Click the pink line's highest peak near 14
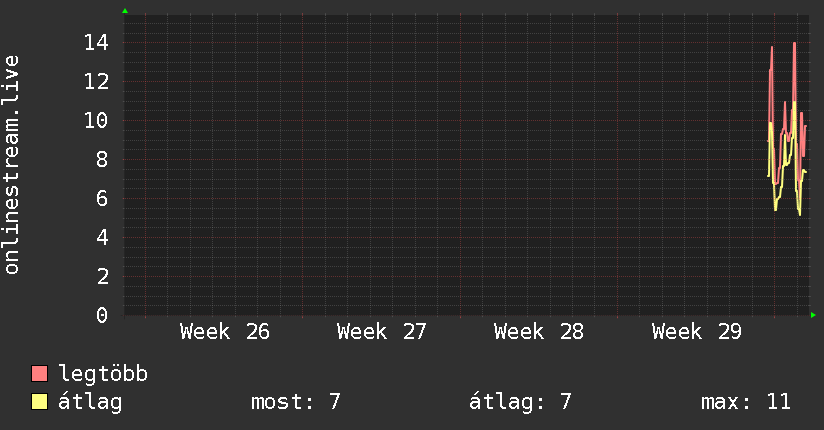824x430 pixels. pos(795,44)
